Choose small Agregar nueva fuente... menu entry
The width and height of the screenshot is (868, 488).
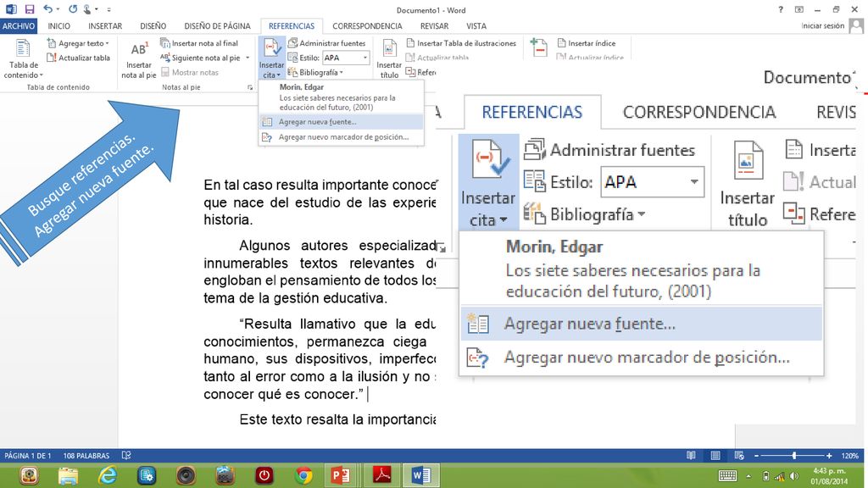(341, 122)
